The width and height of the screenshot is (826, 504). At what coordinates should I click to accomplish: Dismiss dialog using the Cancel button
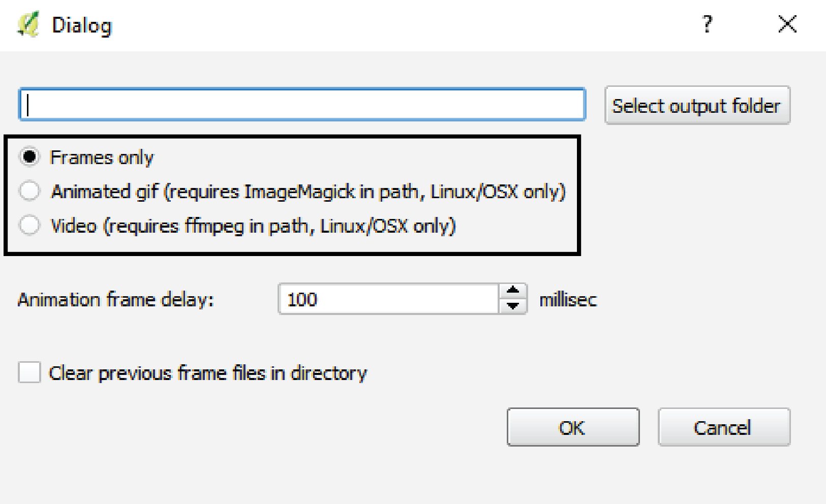(724, 427)
